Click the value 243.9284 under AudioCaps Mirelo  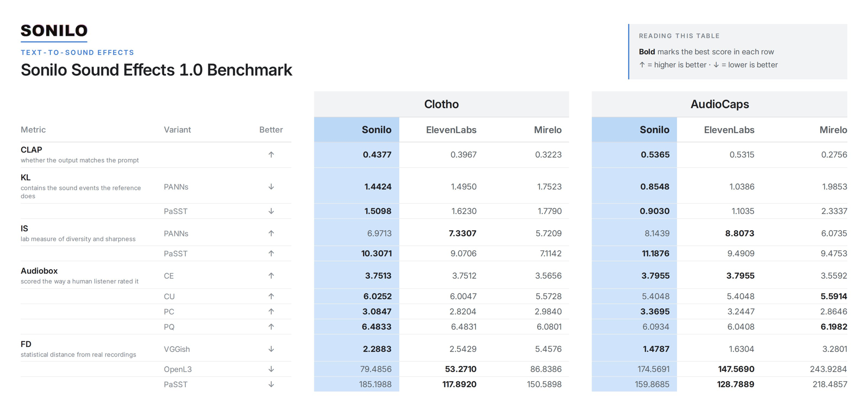pos(829,369)
